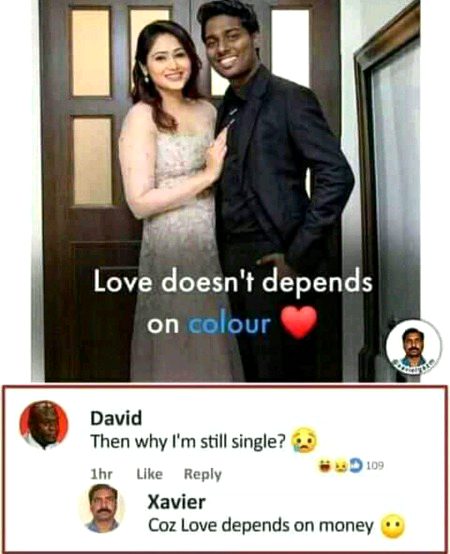Select the "Then why I'm still single?" comment text
450x554 pixels.
(188, 442)
